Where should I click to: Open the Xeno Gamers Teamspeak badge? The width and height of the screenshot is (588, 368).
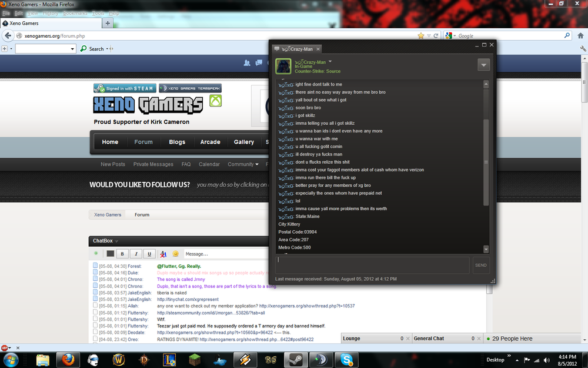pos(190,88)
